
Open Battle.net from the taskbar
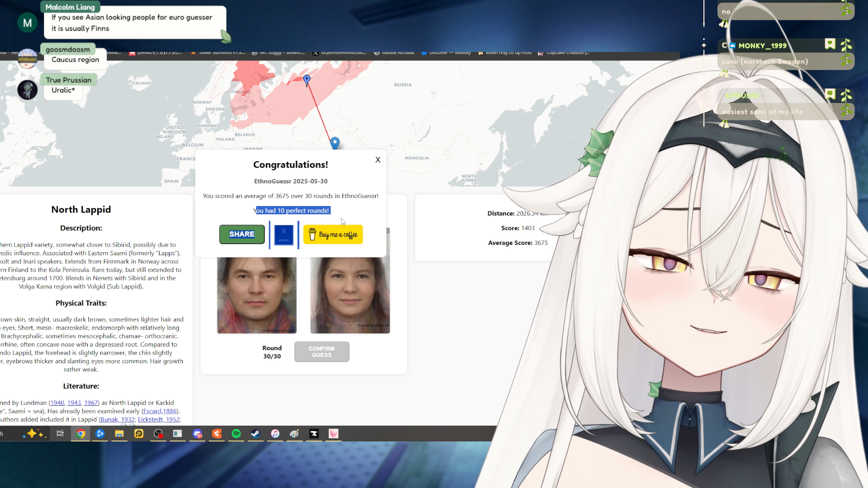(x=100, y=434)
